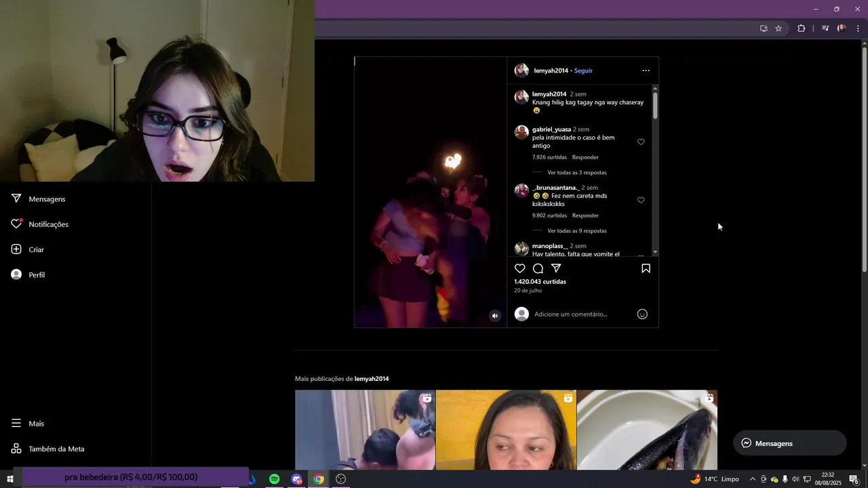Save the post with the bookmark icon
The height and width of the screenshot is (488, 868).
646,268
